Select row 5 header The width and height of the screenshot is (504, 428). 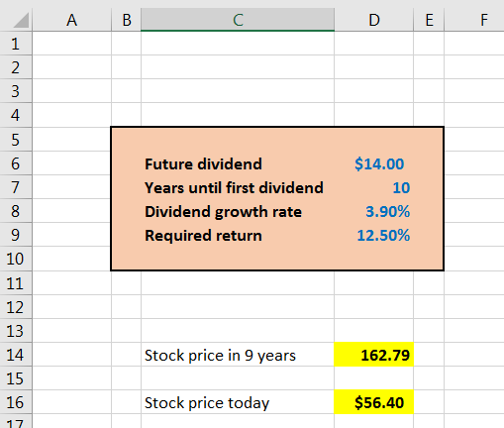[16, 140]
